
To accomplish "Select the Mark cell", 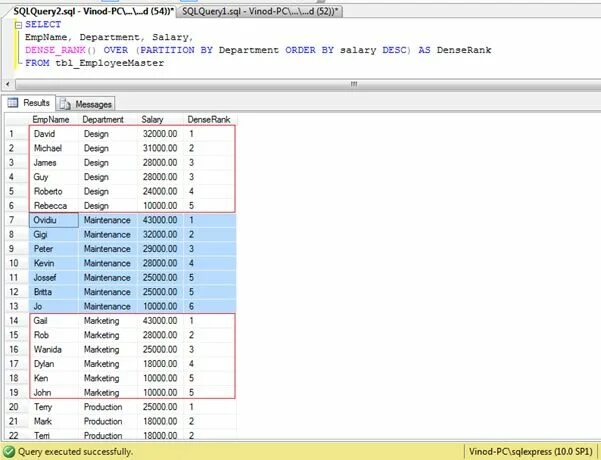I will [x=54, y=421].
